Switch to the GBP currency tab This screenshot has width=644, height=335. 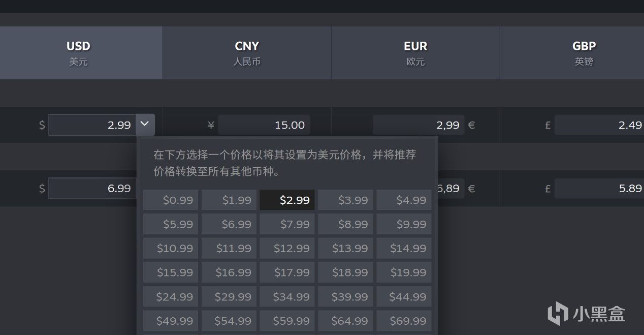click(x=584, y=53)
